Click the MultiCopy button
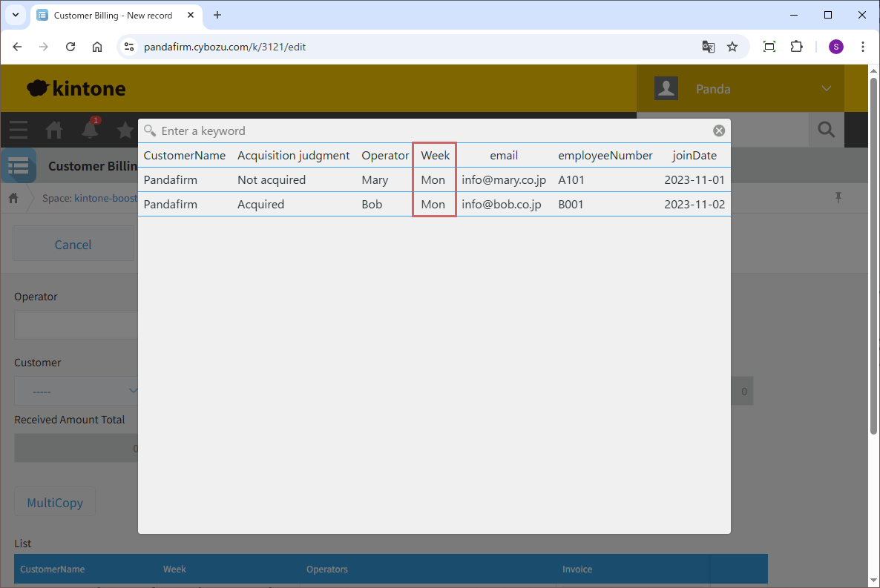 pos(55,503)
